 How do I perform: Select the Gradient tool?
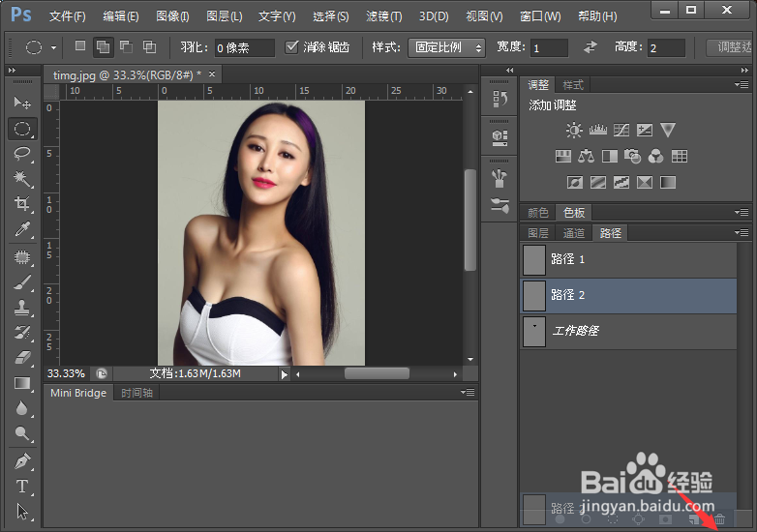(22, 383)
